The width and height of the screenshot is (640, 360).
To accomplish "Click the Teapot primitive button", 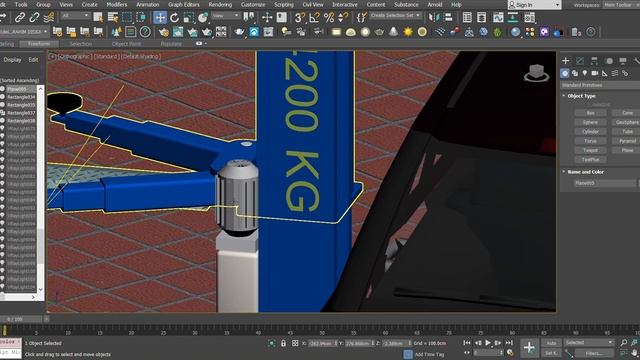I will (x=590, y=150).
